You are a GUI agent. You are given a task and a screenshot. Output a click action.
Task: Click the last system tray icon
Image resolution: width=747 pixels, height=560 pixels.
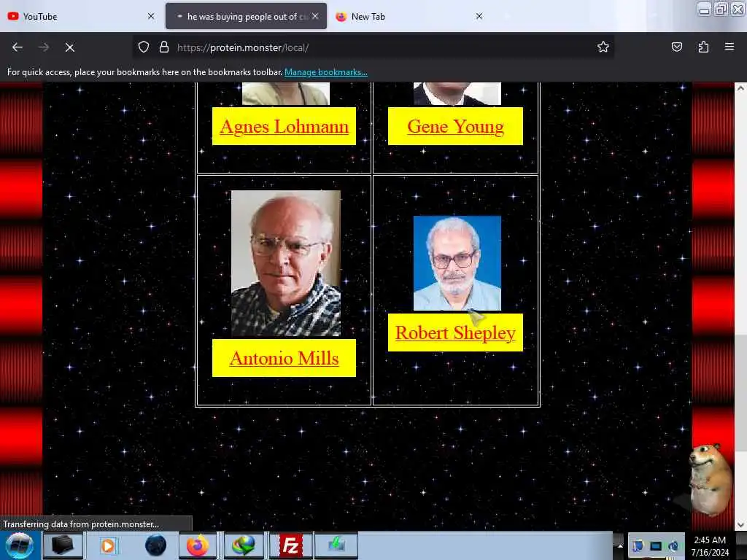[x=673, y=545]
